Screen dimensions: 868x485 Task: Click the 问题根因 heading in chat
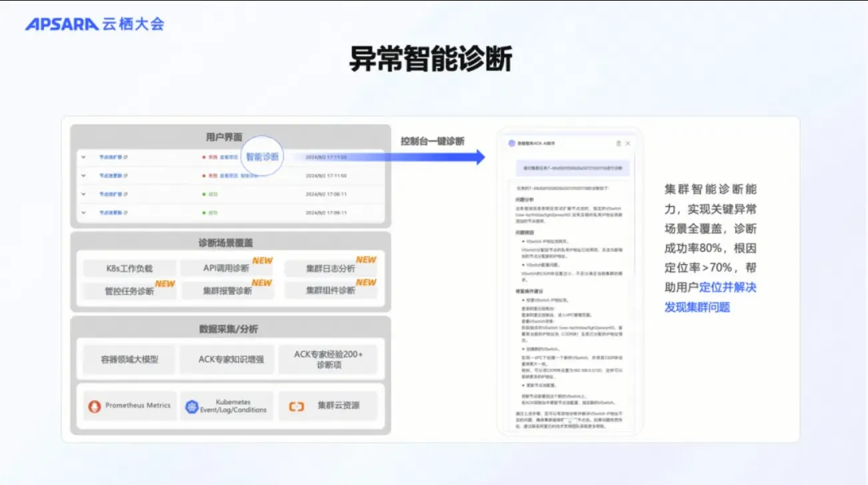(x=525, y=231)
